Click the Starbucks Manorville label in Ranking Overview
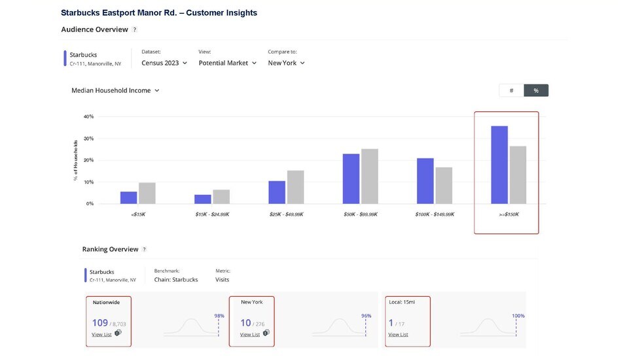 [x=113, y=275]
